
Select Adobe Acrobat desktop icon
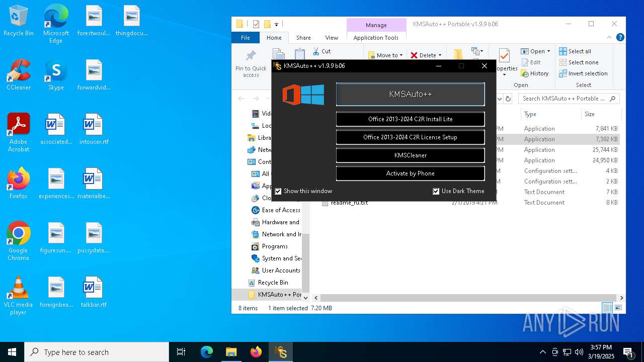(19, 133)
